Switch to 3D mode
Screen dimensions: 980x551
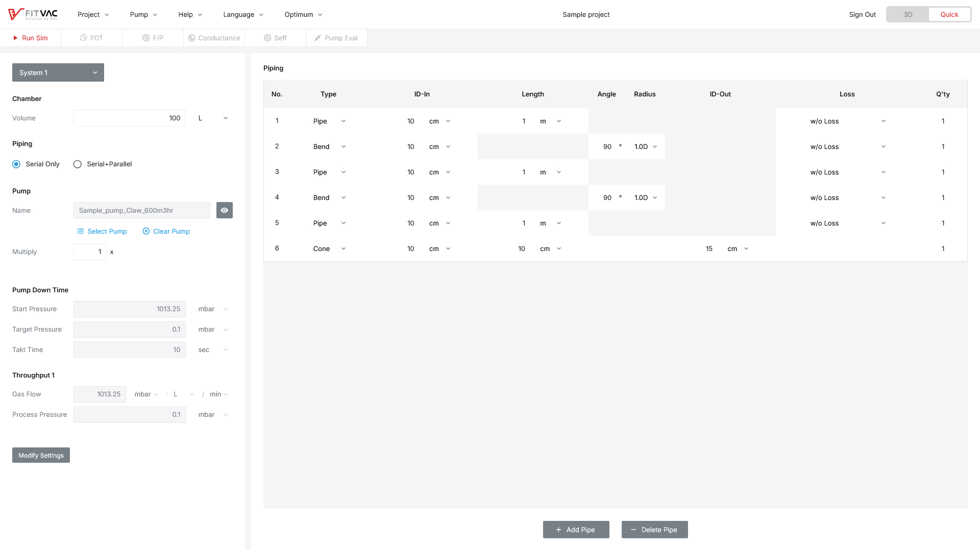[908, 14]
